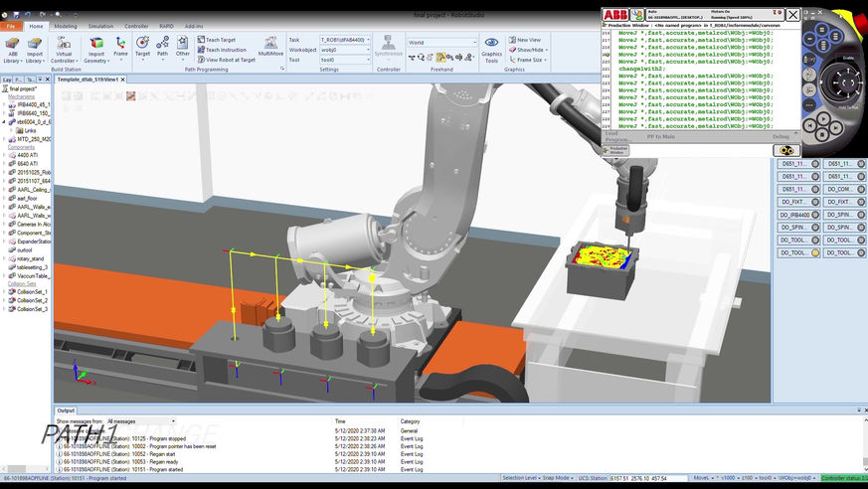Open the World coordinate system dropdown
Image resolution: width=868 pixels, height=489 pixels.
point(441,43)
